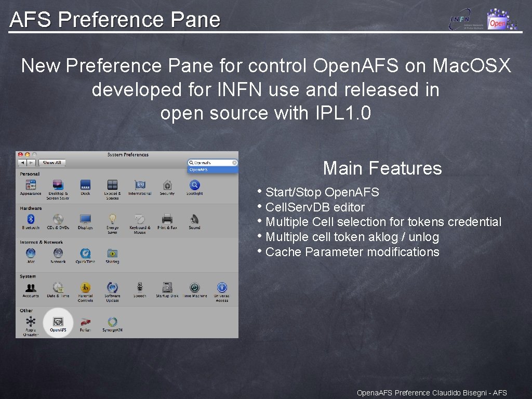Open Accounts preferences
This screenshot has width=532, height=399.
pos(31,290)
